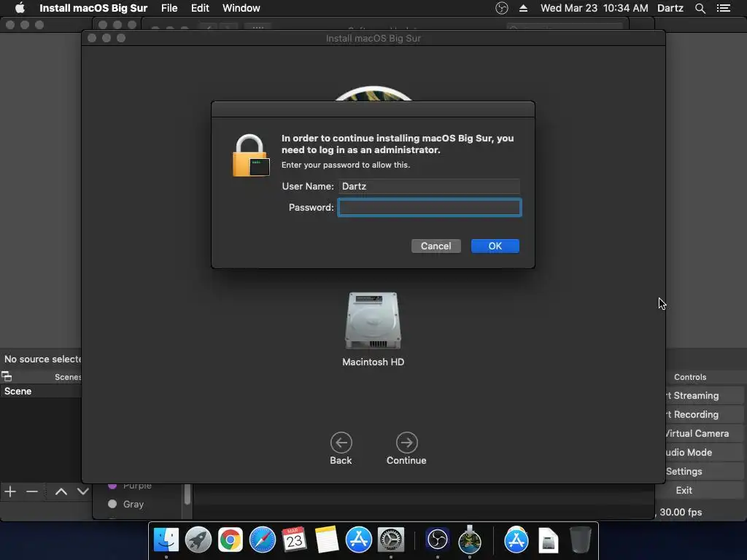Open Calendar from the Dock
The image size is (747, 560).
(295, 540)
